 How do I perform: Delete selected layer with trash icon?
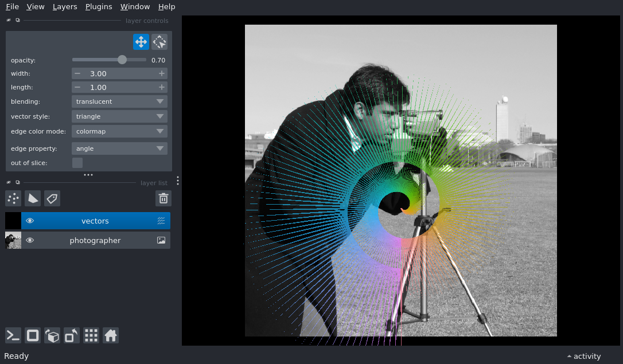163,198
